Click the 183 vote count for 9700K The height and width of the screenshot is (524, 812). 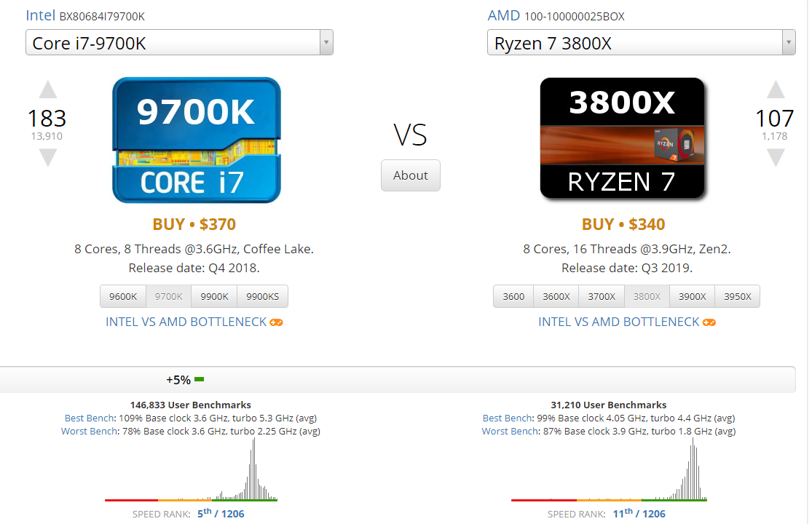pyautogui.click(x=47, y=119)
